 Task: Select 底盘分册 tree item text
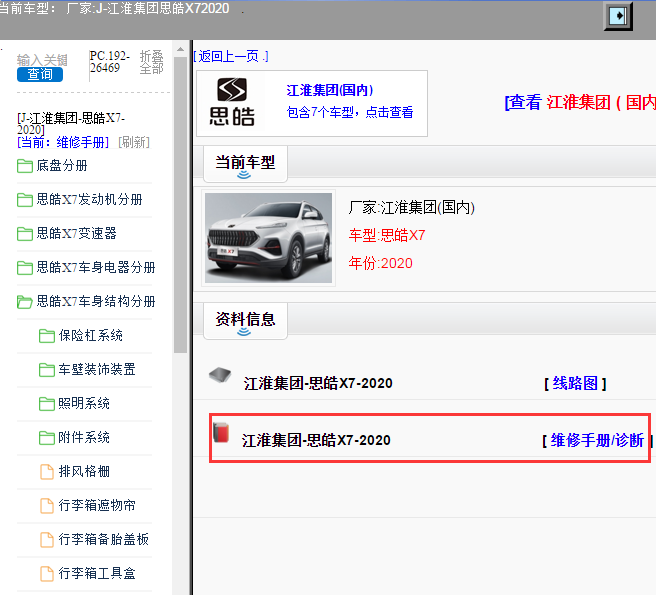click(x=62, y=166)
